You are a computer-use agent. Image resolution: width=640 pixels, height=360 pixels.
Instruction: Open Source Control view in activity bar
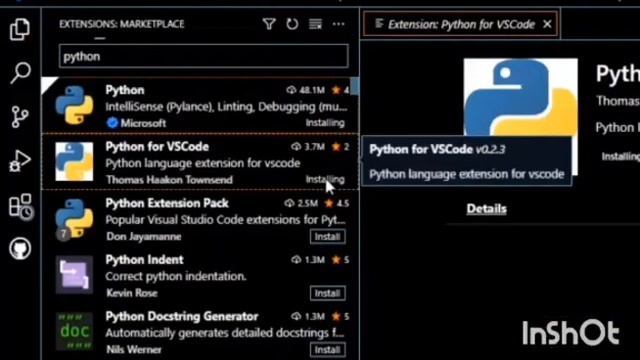20,117
